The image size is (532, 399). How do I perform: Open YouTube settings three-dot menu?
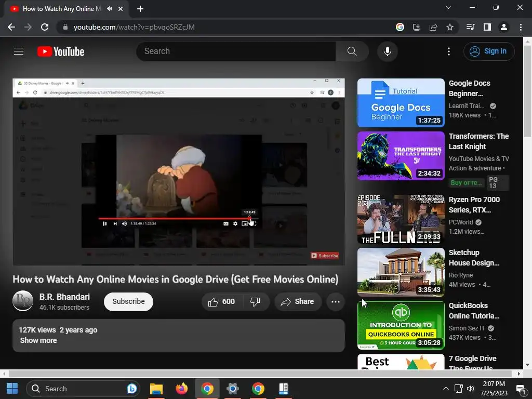(448, 51)
